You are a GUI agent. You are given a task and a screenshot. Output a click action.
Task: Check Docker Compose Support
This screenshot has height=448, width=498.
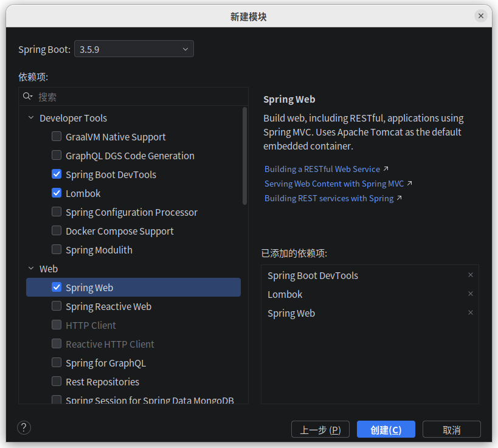coord(57,230)
